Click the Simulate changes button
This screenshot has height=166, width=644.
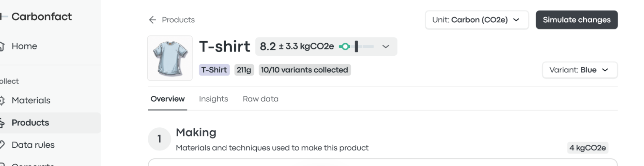pos(577,20)
